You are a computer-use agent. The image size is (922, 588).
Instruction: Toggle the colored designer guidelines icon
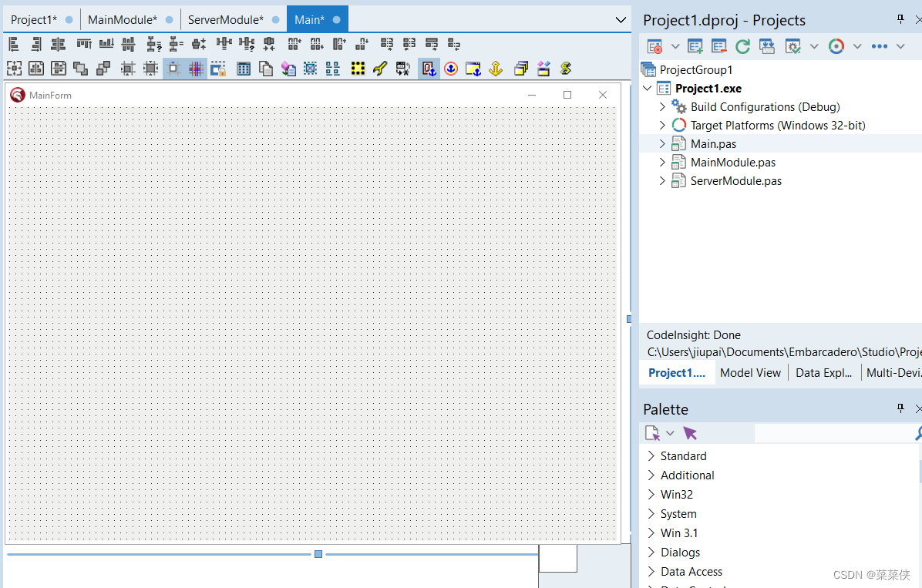click(196, 69)
